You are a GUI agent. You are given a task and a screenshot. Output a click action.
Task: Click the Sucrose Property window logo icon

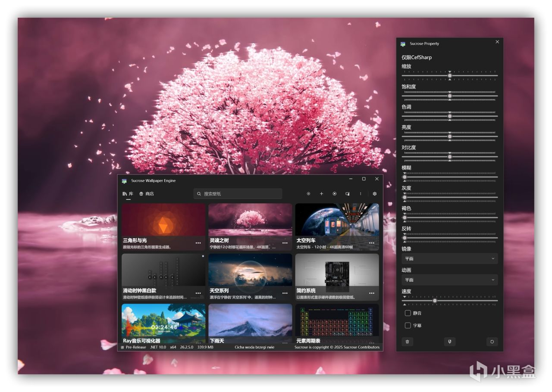point(403,44)
